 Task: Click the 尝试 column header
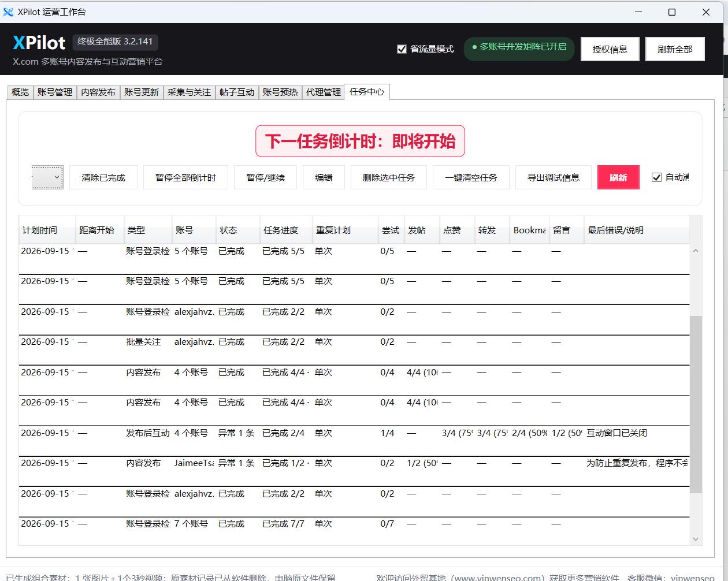click(x=391, y=230)
